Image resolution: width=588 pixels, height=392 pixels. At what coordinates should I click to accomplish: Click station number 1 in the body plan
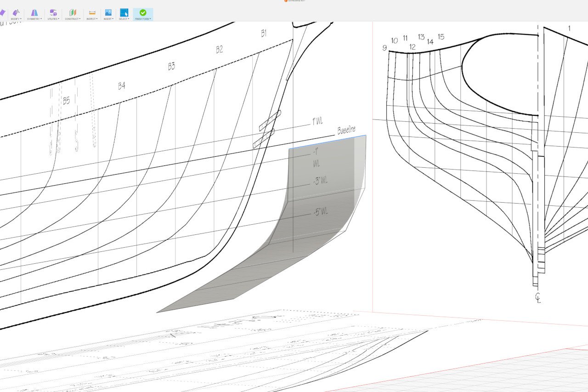[569, 28]
